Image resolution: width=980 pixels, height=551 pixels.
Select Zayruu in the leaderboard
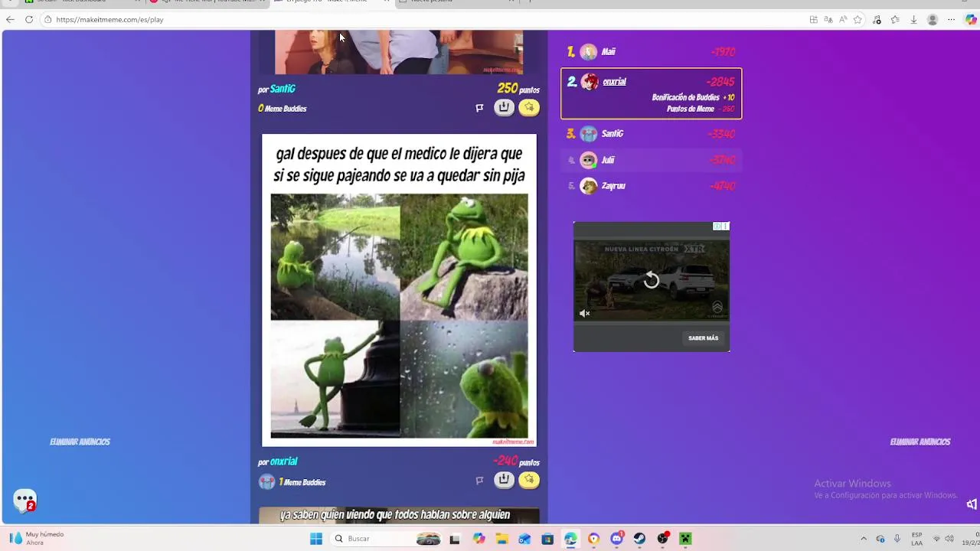click(x=651, y=186)
